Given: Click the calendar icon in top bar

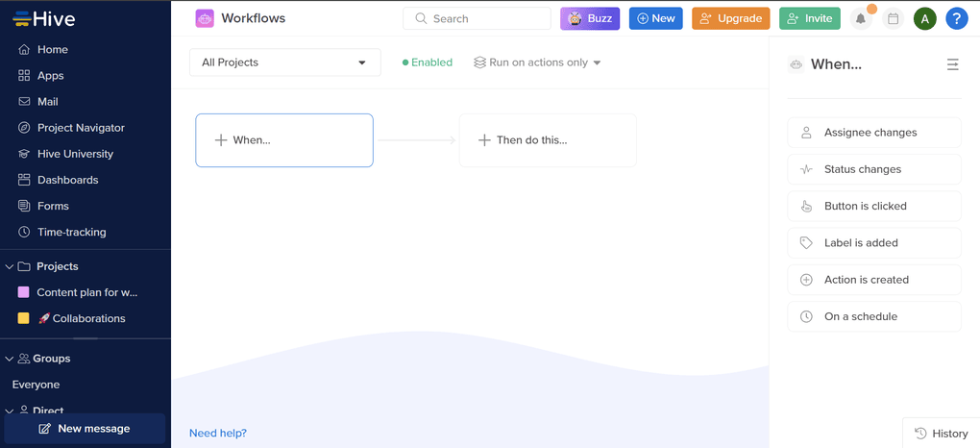Looking at the screenshot, I should (893, 18).
